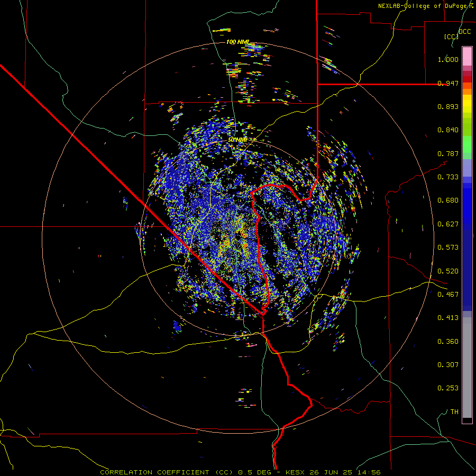The image size is (476, 476).
Task: Select the 0.947 scale value
Action: 448,83
